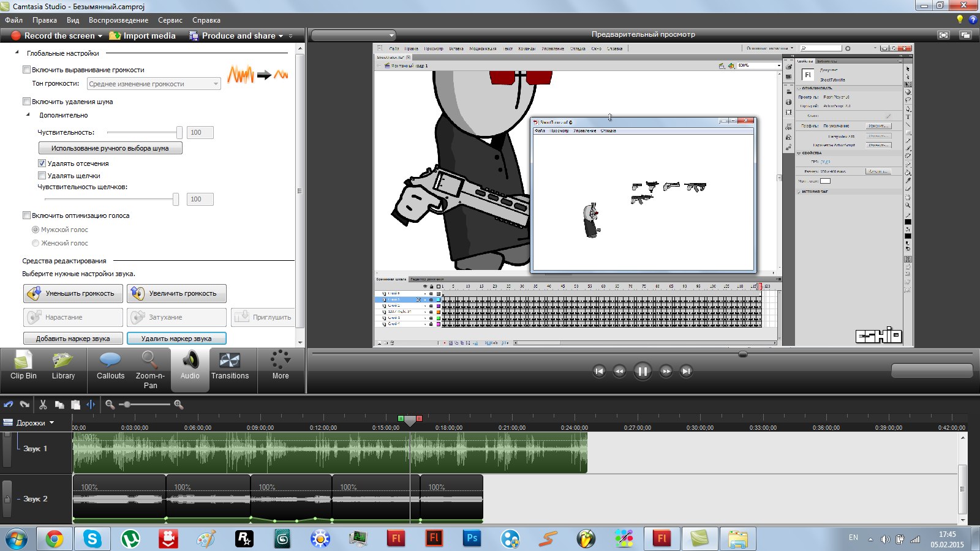
Task: Detach the preview window
Action: click(965, 35)
